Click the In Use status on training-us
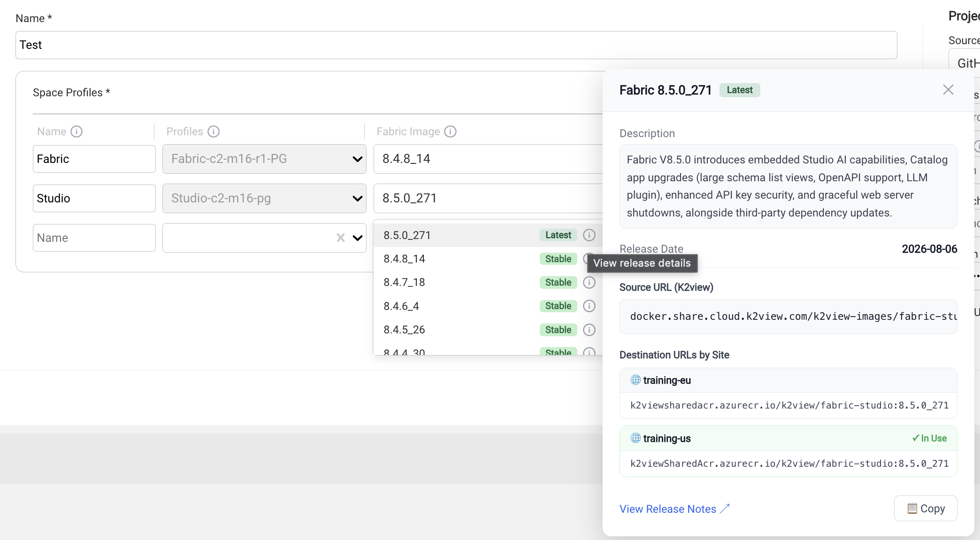 [x=929, y=438]
